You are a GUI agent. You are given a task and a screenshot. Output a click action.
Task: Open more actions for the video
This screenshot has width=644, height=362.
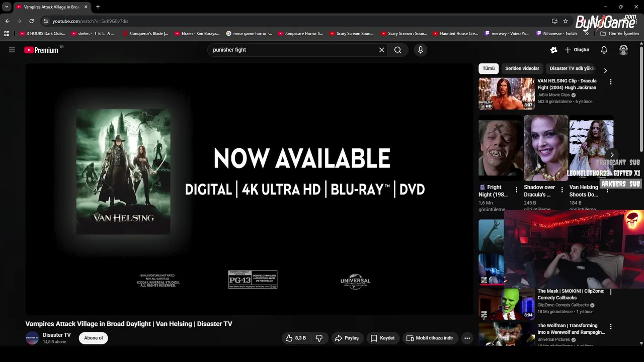[x=467, y=338]
